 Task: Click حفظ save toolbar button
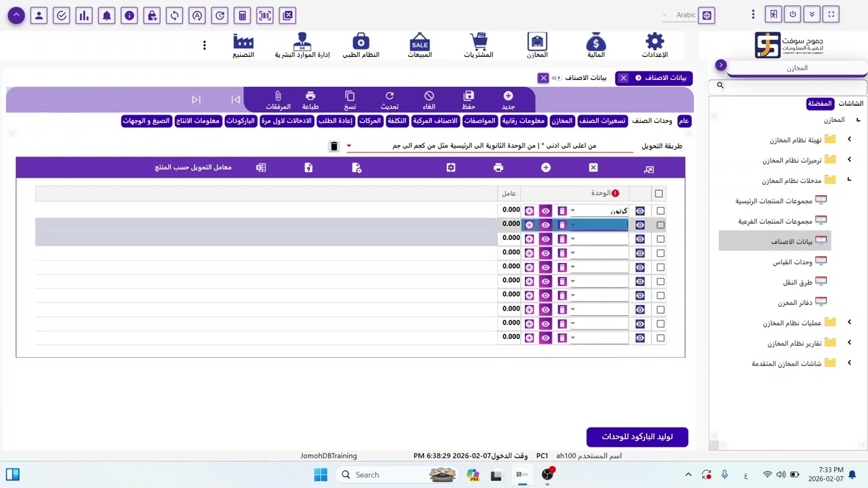(x=469, y=100)
